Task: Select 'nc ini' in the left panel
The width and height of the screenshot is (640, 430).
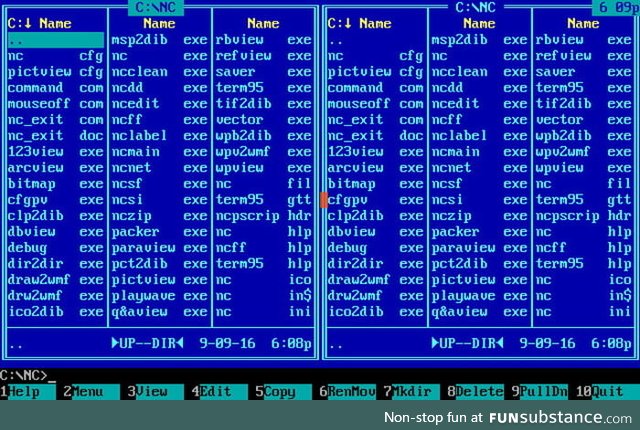Action: 264,312
